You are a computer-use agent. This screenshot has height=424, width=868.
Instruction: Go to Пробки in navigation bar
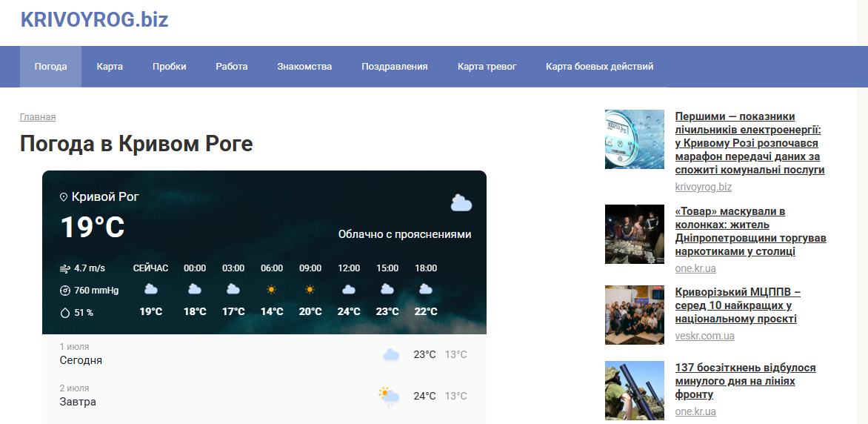[x=170, y=67]
